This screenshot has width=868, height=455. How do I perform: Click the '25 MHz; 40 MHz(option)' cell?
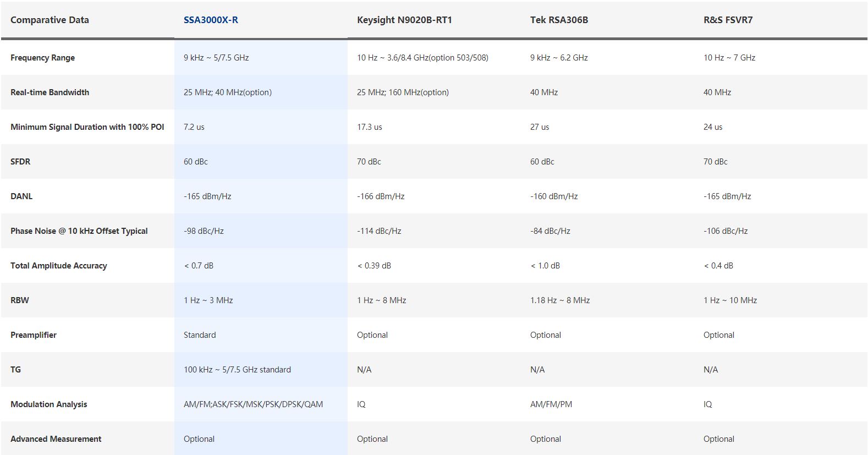[x=228, y=92]
